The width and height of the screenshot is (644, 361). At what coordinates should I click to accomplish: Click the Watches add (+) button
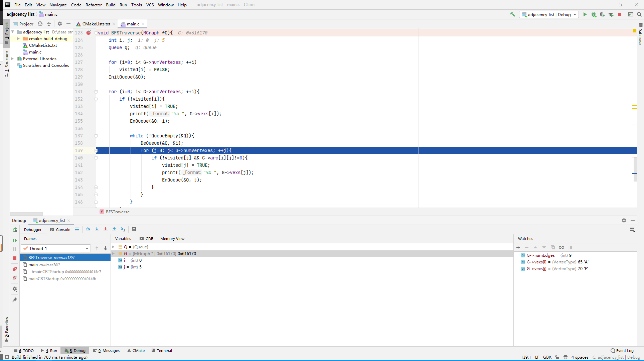coord(518,247)
